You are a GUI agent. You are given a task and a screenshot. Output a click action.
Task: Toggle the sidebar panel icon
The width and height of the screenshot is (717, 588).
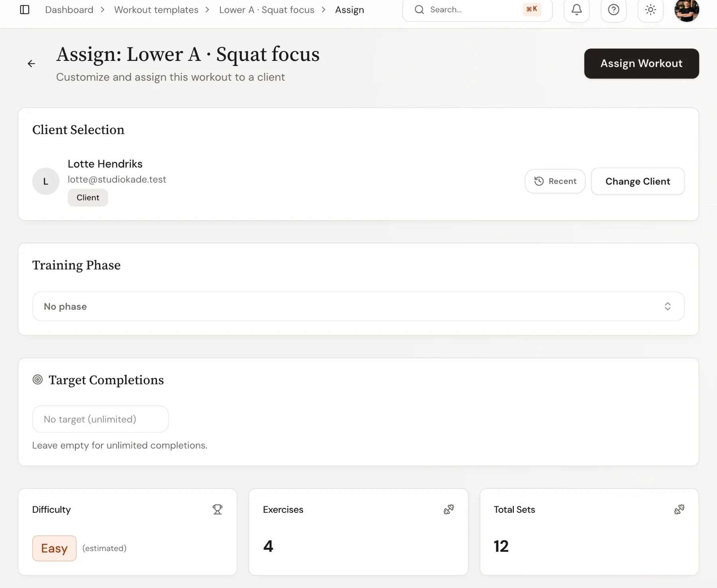25,10
